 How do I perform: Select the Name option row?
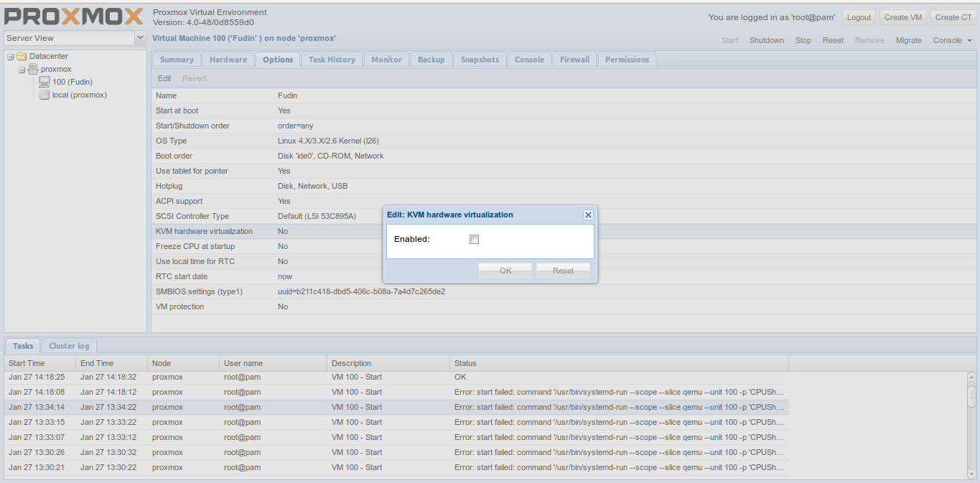(x=564, y=95)
